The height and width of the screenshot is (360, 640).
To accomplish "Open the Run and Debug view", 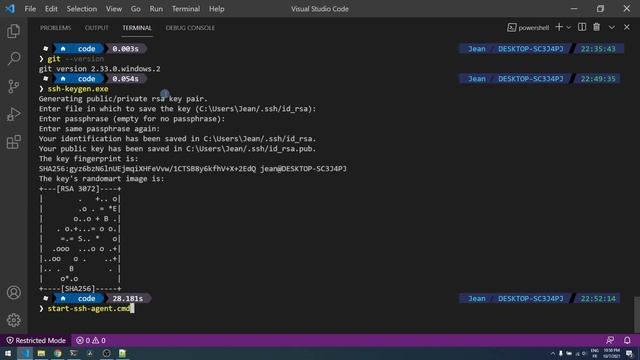I will point(13,114).
